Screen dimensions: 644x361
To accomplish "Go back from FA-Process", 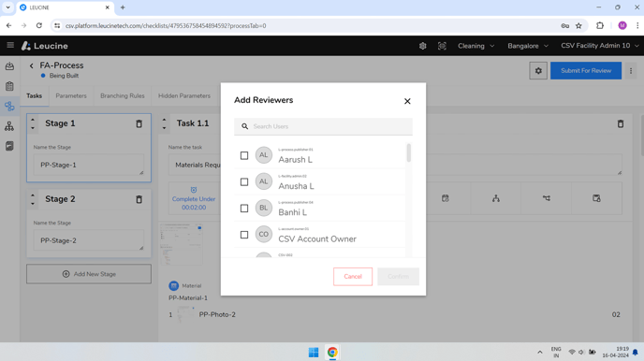I will click(31, 65).
